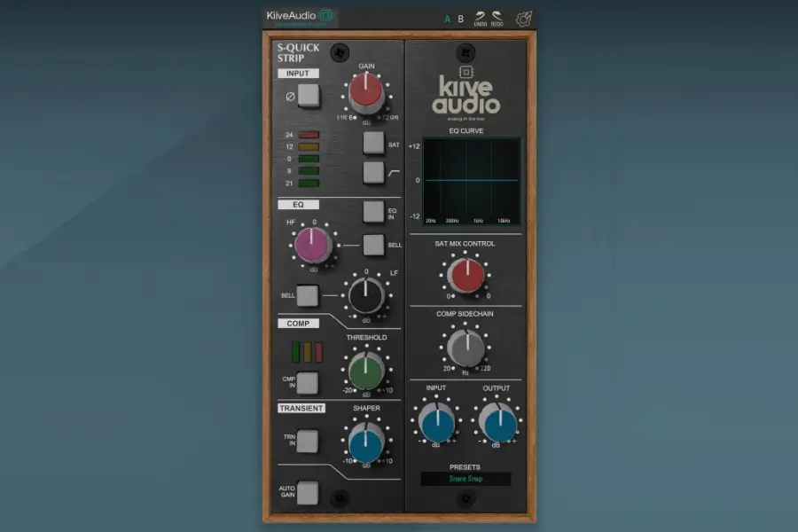Click the compressor gain reduction meter
The image size is (798, 532).
click(x=307, y=352)
